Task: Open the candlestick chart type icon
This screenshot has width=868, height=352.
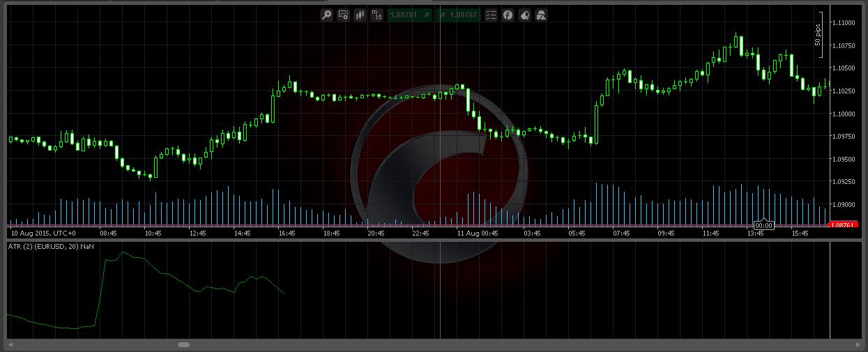Action: coord(360,15)
